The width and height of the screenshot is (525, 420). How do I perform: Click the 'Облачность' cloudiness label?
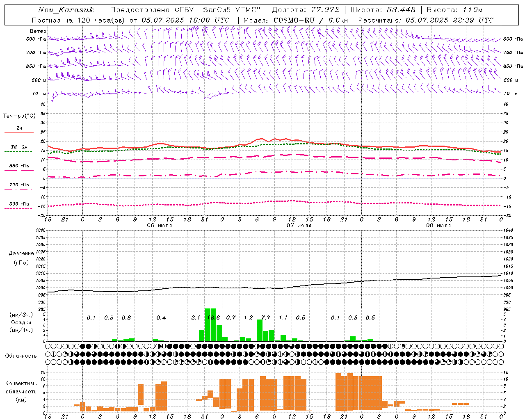click(x=21, y=356)
